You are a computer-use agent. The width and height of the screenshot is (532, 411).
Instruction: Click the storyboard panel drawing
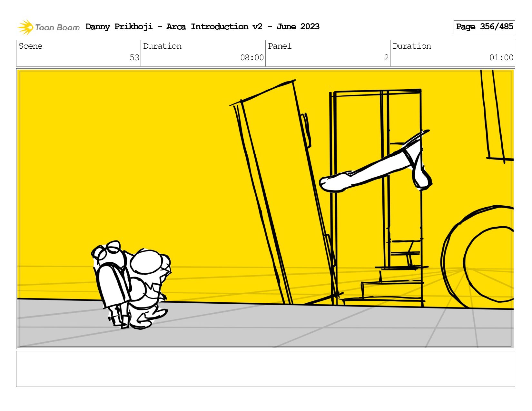[x=266, y=209]
